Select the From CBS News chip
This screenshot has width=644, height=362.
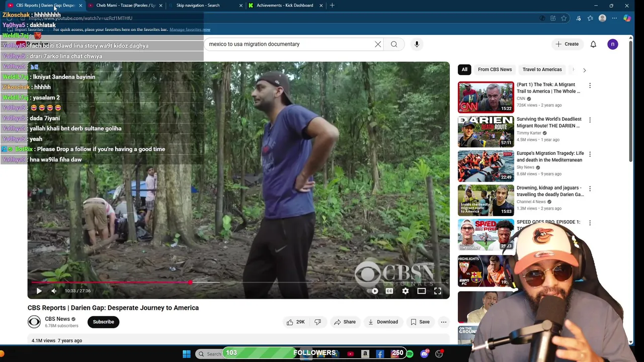(495, 69)
